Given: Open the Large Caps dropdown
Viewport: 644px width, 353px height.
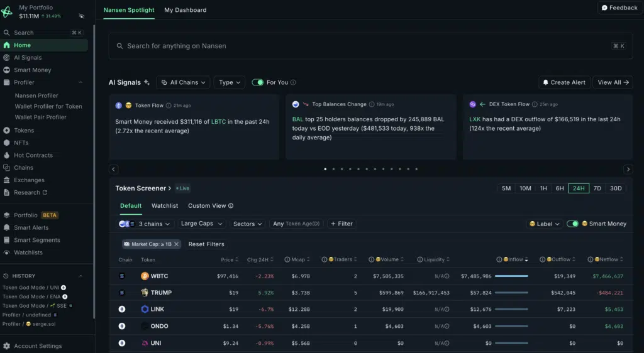Looking at the screenshot, I should (202, 224).
